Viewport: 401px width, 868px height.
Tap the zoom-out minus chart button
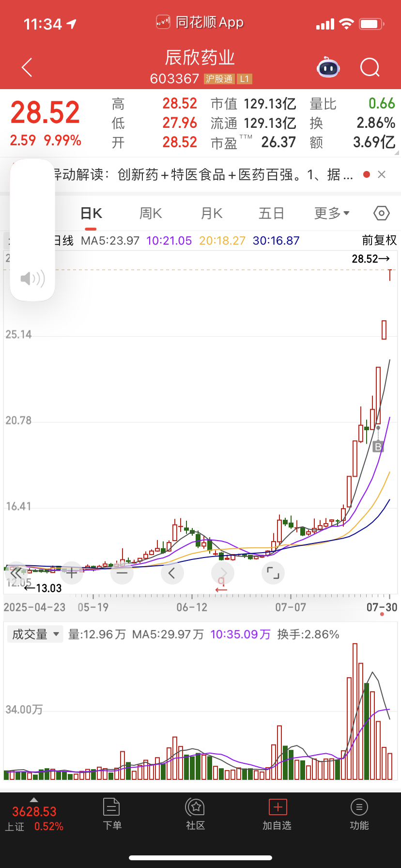(x=122, y=573)
